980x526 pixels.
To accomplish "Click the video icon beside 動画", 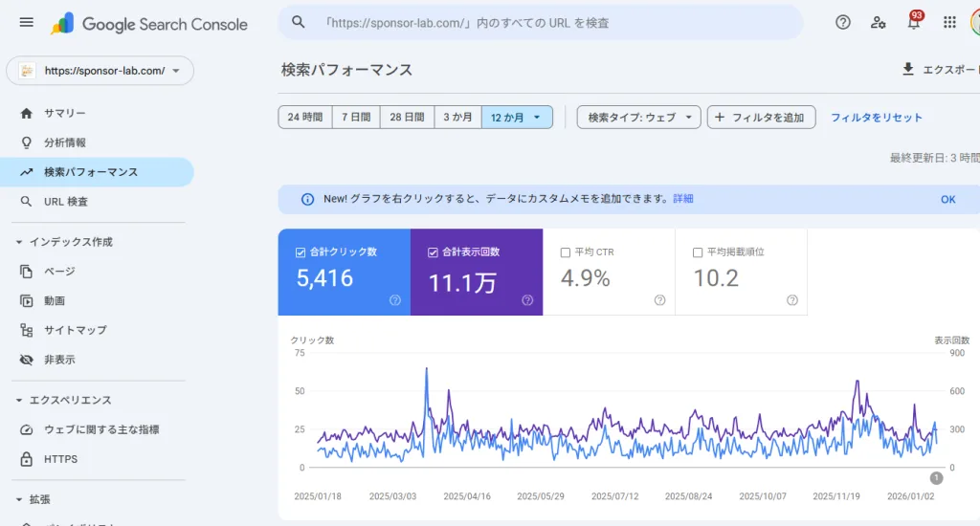I will 26,300.
